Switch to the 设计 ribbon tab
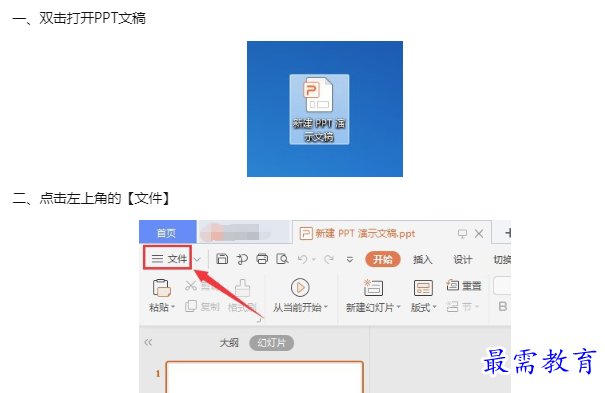The image size is (605, 393). pos(463,260)
